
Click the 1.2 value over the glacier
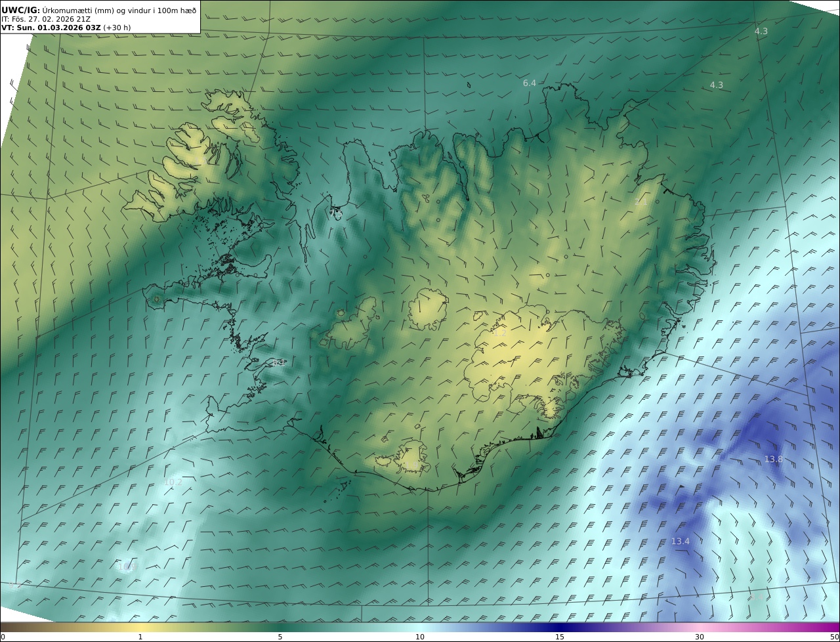500,333
